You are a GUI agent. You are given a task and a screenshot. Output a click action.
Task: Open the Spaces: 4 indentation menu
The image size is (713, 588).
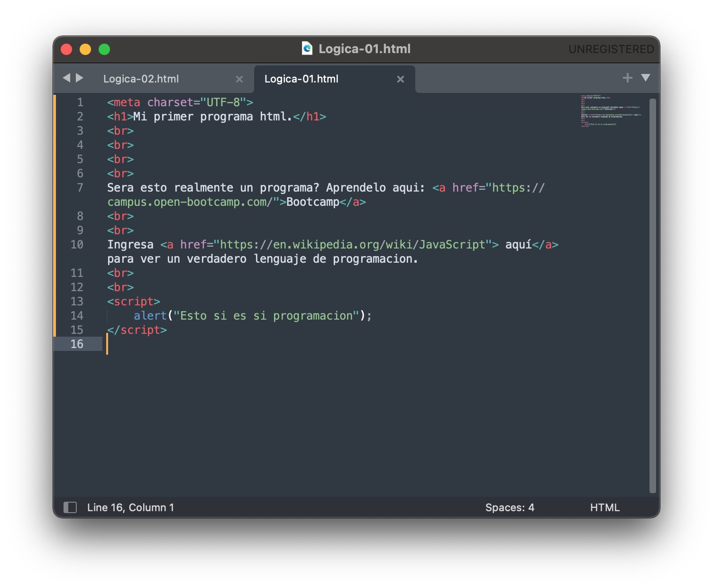pos(510,507)
